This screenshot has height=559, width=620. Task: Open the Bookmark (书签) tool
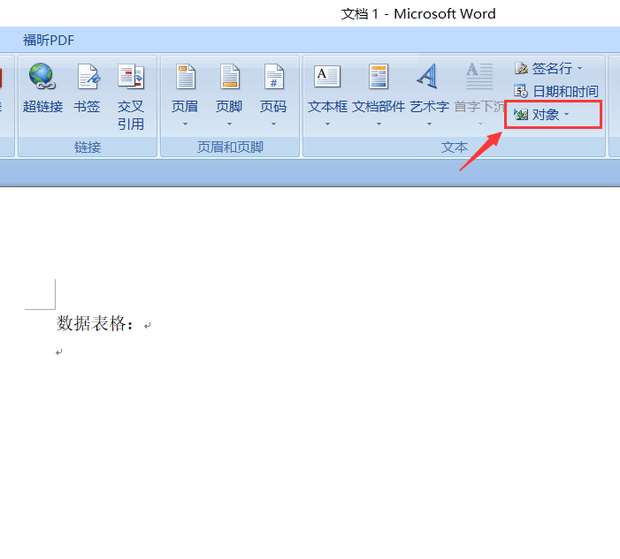[87, 88]
